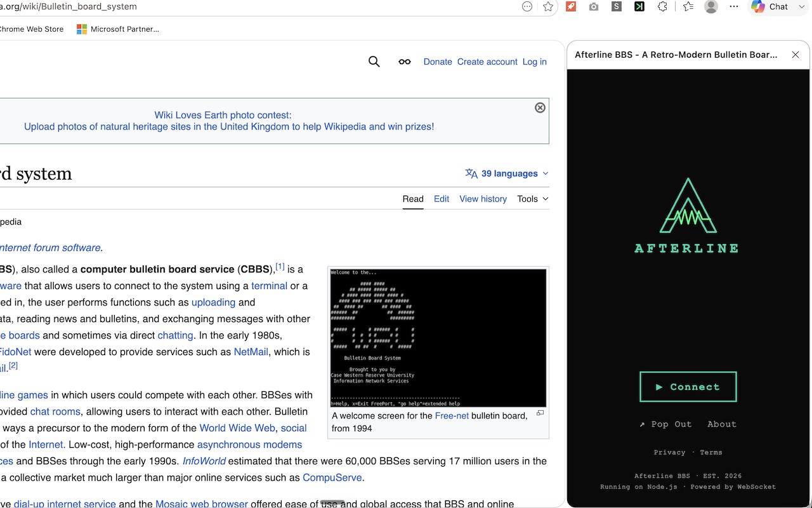812x508 pixels.
Task: Open Chrome Web Store bookmark
Action: 31,29
